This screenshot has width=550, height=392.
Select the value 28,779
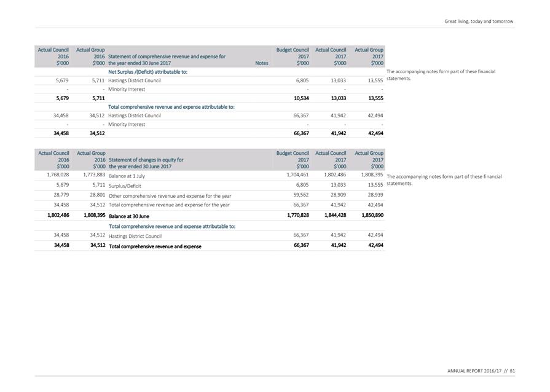click(61, 195)
